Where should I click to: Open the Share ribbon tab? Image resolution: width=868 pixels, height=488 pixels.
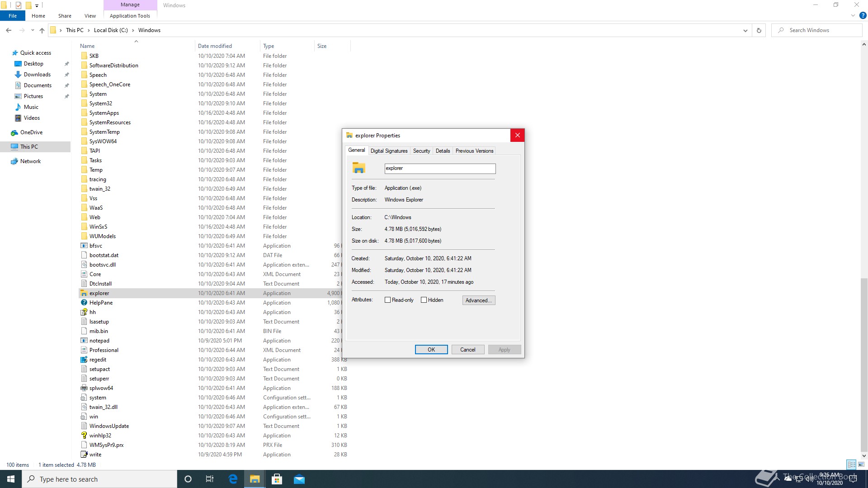click(65, 16)
